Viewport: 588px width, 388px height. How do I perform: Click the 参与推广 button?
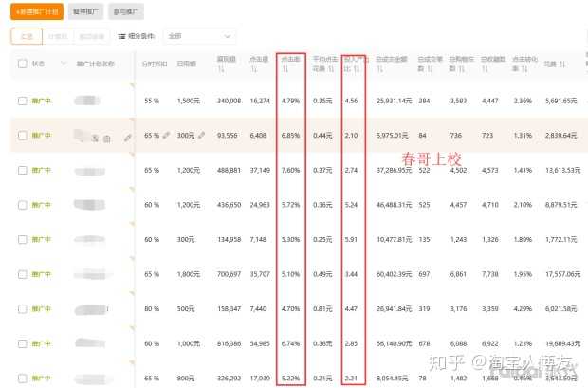pyautogui.click(x=126, y=11)
